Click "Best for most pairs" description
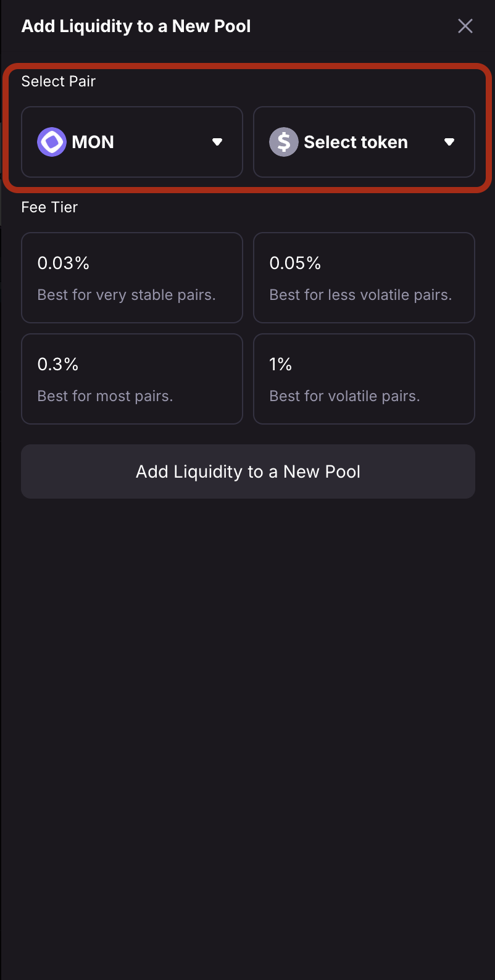The image size is (495, 980). click(x=105, y=396)
